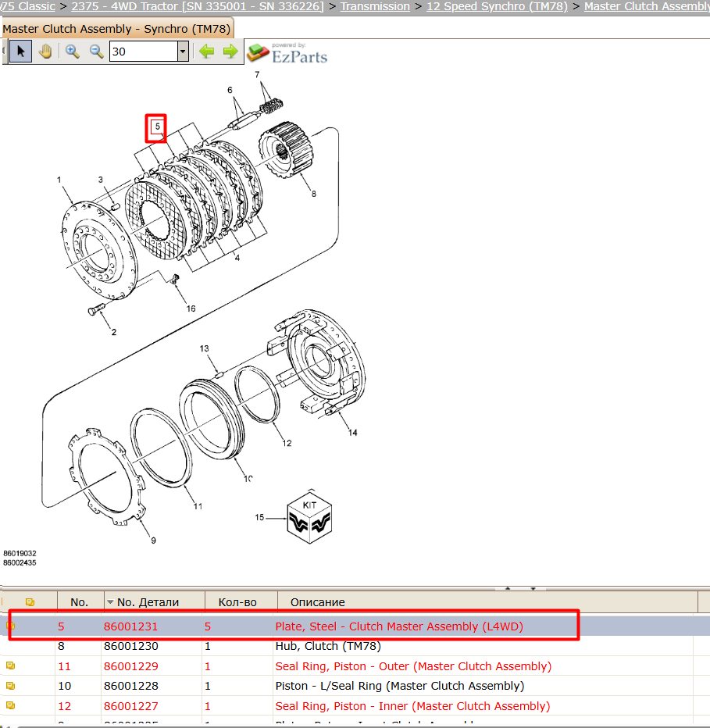The height and width of the screenshot is (728, 710).
Task: Zoom in on the diagram
Action: (x=72, y=51)
